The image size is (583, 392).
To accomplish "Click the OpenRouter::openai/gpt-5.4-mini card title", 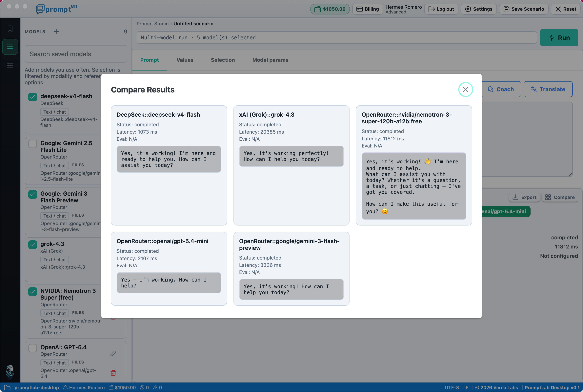I will (x=163, y=241).
